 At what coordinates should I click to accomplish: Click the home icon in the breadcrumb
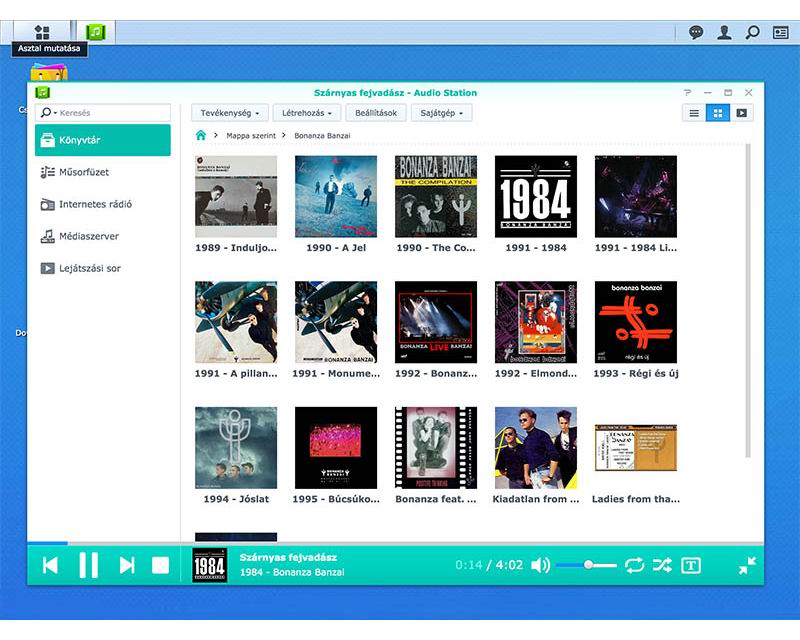[x=201, y=135]
